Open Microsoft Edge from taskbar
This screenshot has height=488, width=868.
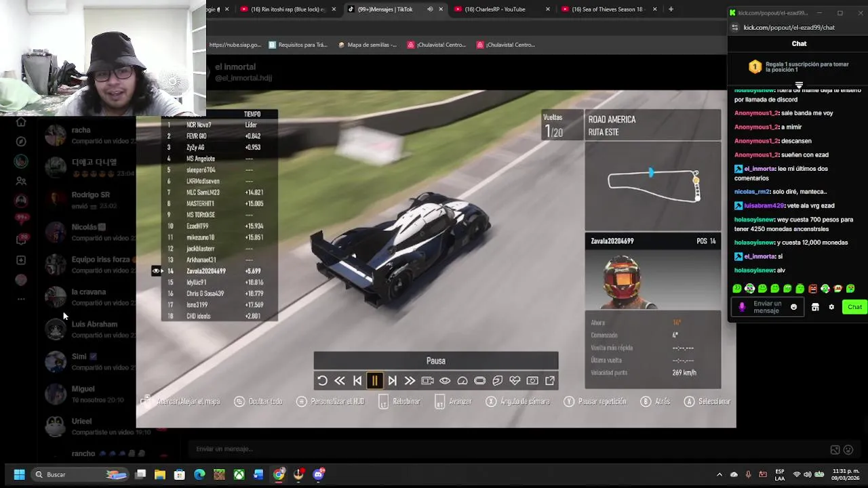(x=199, y=474)
